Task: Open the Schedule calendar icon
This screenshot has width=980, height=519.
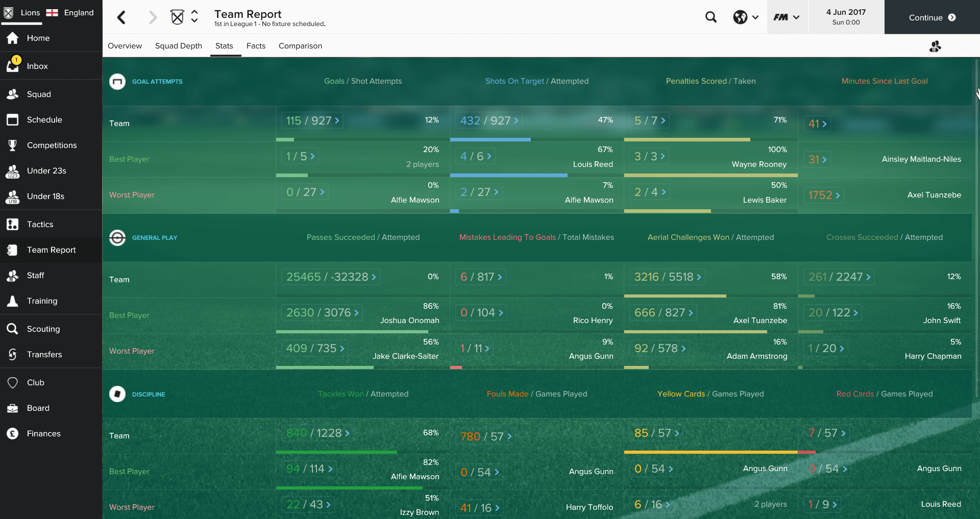Action: (13, 120)
